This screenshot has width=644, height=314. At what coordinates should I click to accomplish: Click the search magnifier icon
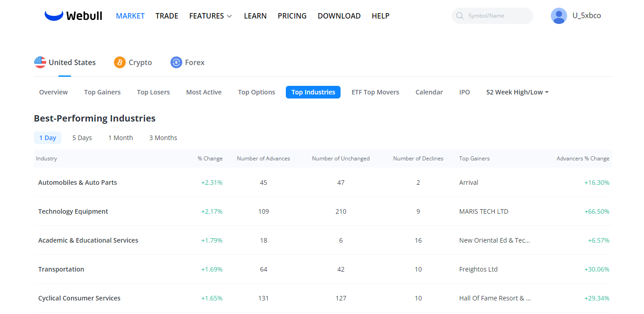[460, 16]
